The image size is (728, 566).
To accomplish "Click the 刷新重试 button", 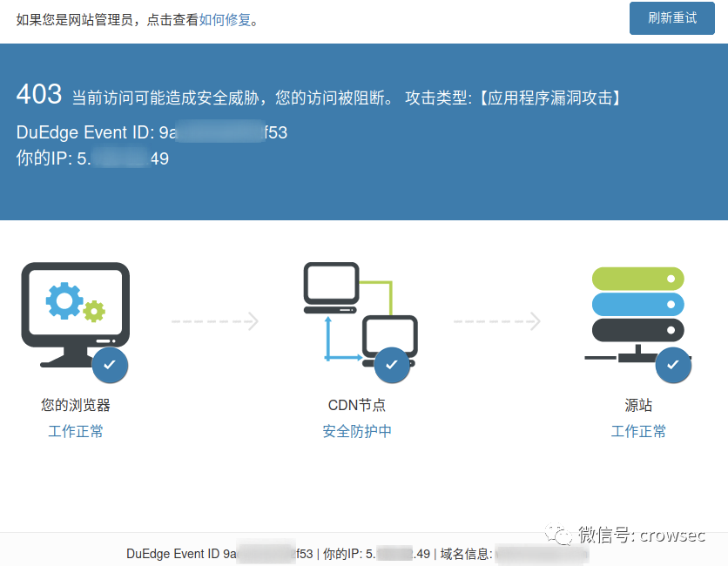I will click(x=671, y=18).
